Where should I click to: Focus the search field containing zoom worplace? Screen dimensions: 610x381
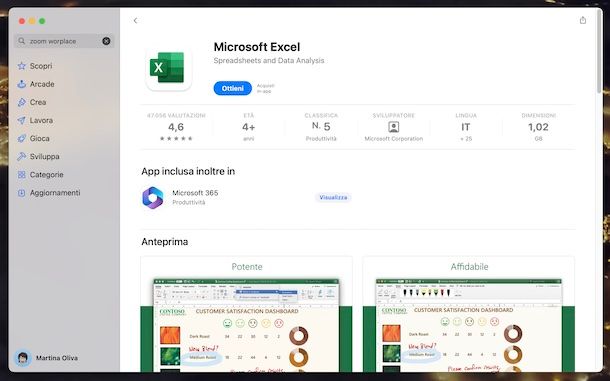pos(64,41)
